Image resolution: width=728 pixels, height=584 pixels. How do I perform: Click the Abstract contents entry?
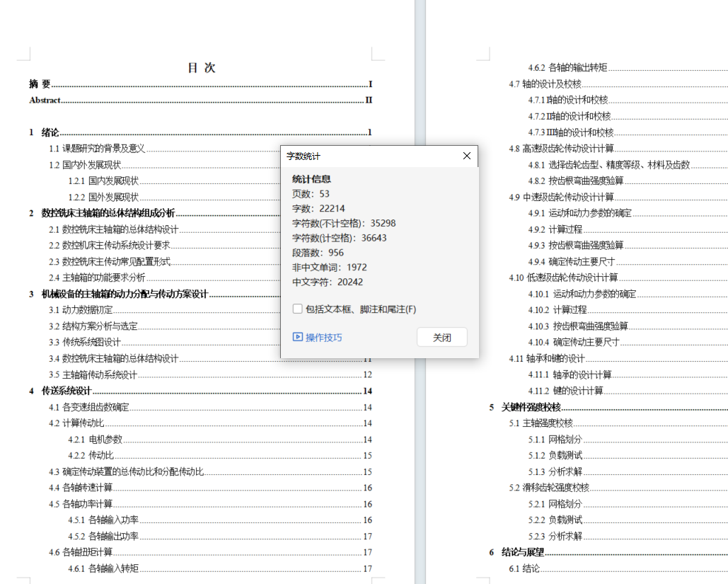click(x=201, y=100)
